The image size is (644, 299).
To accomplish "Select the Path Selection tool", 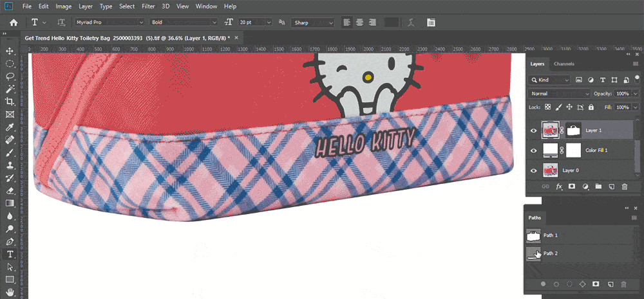I will 10,267.
